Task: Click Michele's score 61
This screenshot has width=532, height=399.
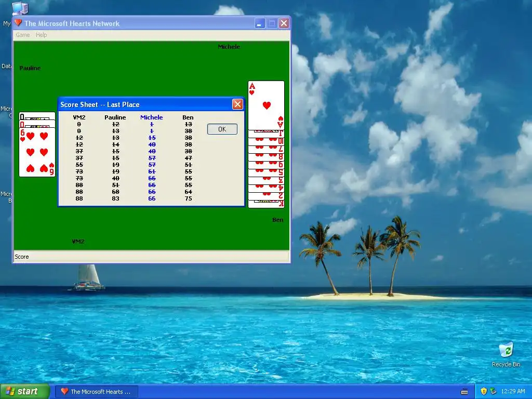Action: pyautogui.click(x=152, y=171)
